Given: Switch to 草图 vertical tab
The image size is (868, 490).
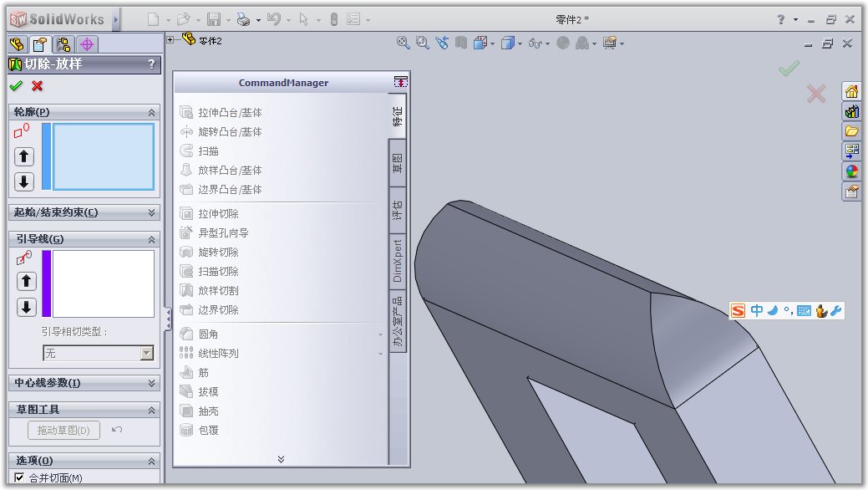Looking at the screenshot, I should pyautogui.click(x=398, y=163).
